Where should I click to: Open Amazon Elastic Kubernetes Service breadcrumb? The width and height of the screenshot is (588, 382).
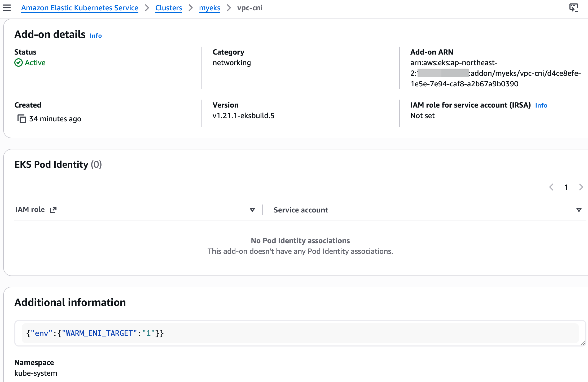[80, 8]
